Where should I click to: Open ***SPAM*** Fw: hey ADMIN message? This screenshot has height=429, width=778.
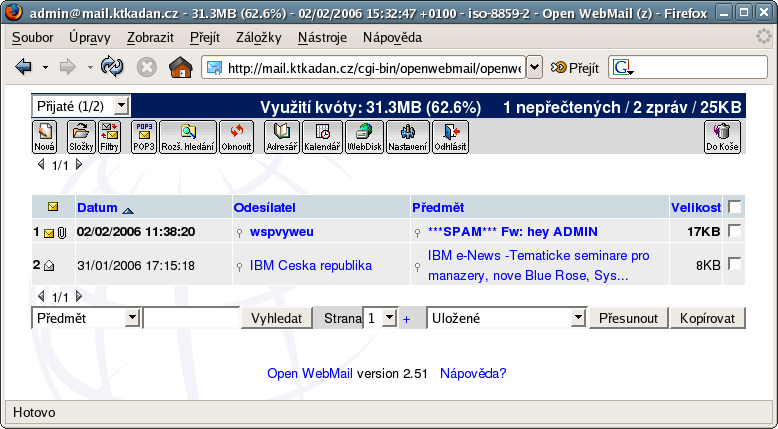[513, 232]
